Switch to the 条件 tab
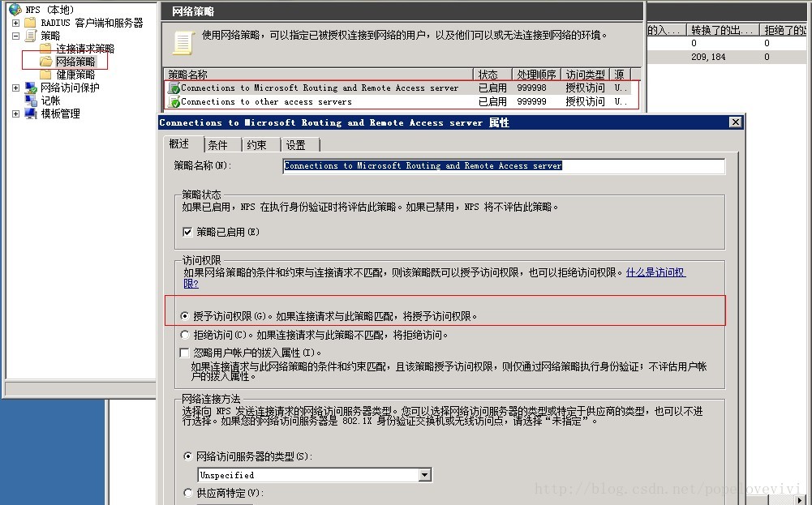The width and height of the screenshot is (812, 505). pos(223,145)
